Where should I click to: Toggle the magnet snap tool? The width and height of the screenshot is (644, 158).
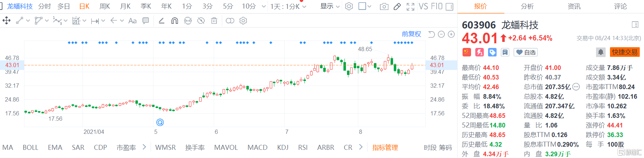click(x=174, y=21)
